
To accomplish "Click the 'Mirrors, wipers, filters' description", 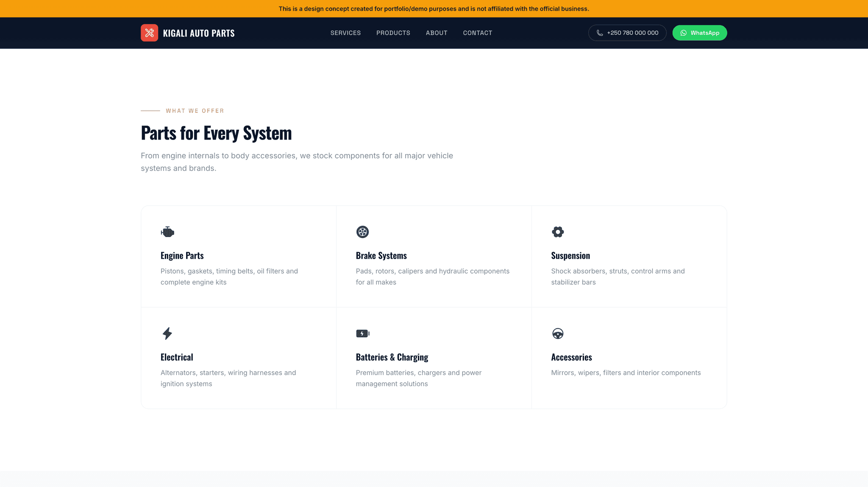I will [626, 372].
